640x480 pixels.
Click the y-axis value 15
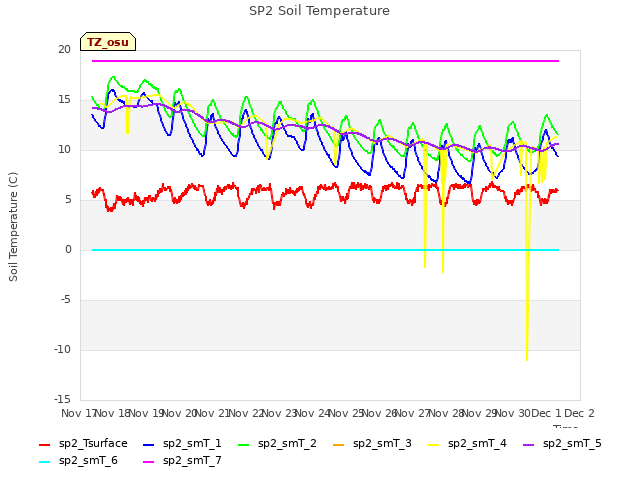(64, 100)
